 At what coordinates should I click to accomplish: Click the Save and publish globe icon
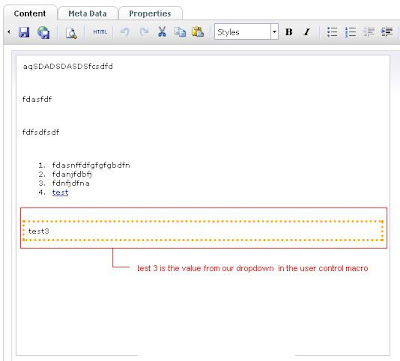click(43, 32)
